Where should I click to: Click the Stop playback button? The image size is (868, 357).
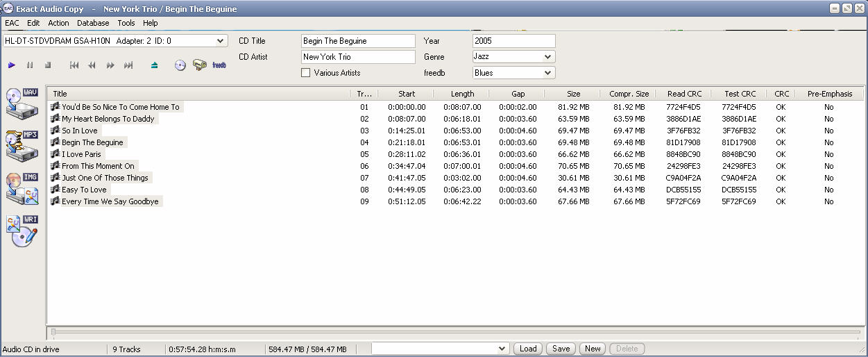pos(48,65)
